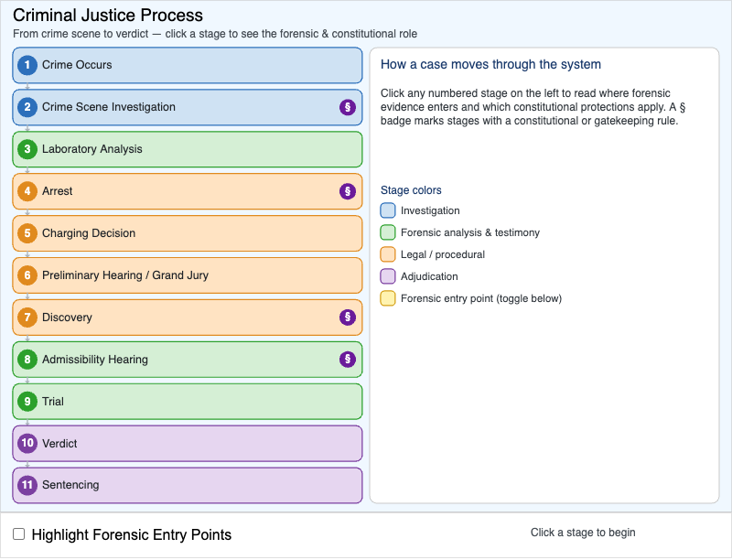Image resolution: width=732 pixels, height=560 pixels.
Task: Click the 'Criminal Justice Process' title
Action: (108, 15)
